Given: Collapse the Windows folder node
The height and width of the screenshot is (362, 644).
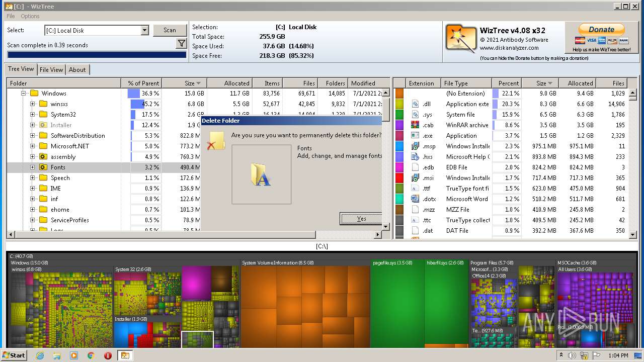Looking at the screenshot, I should pos(23,93).
